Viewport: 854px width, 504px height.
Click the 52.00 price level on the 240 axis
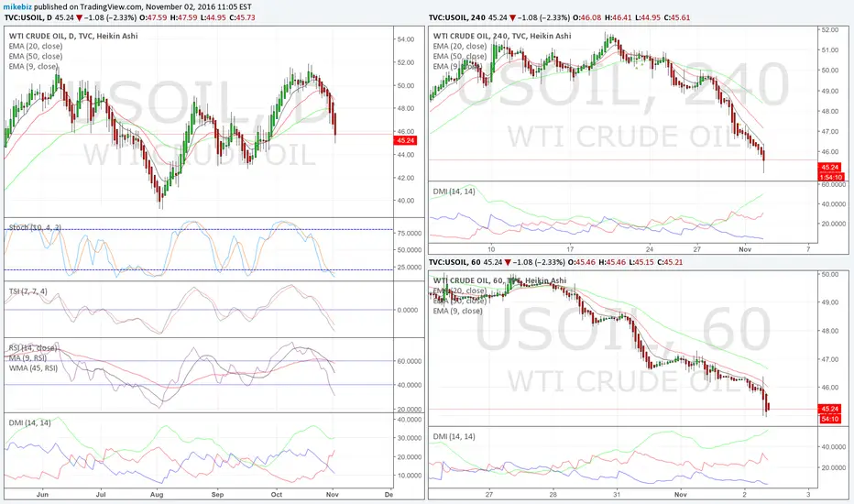tap(830, 30)
